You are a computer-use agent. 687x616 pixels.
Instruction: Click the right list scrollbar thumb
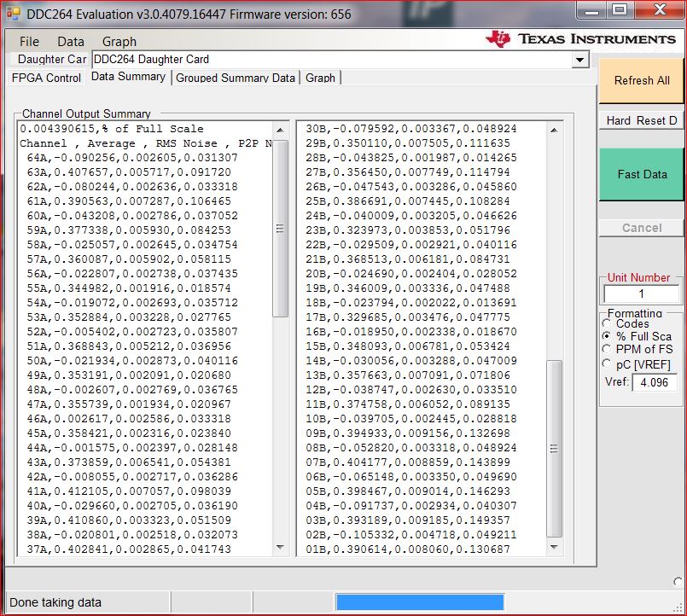point(554,449)
